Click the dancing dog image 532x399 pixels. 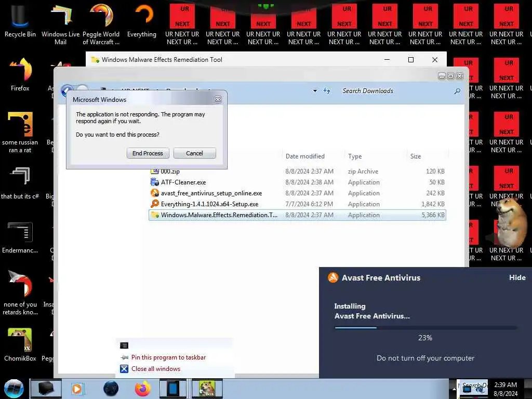click(511, 223)
